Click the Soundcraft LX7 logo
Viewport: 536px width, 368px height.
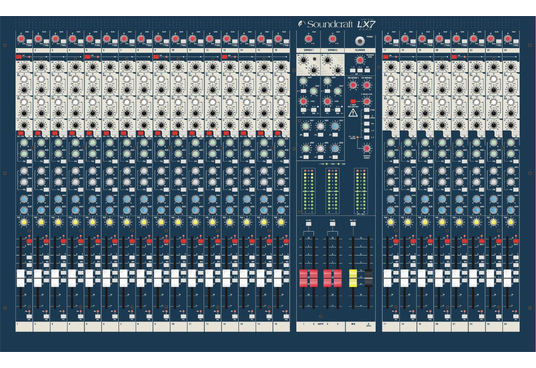click(x=337, y=24)
